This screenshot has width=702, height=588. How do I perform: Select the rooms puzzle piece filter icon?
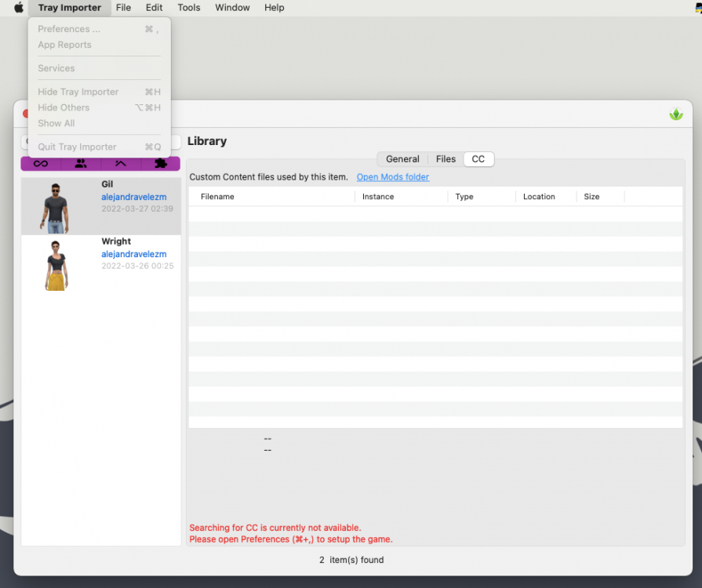pyautogui.click(x=161, y=163)
